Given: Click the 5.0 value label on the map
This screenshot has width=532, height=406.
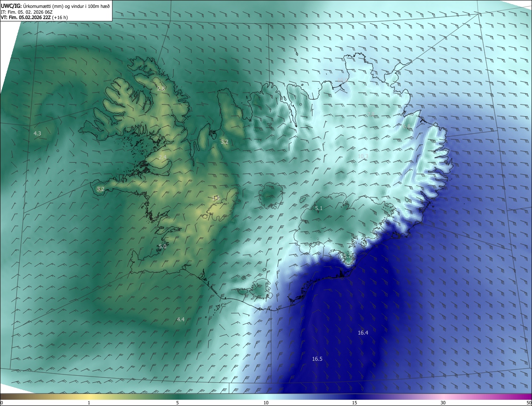Looking at the screenshot, I should pos(163,246).
